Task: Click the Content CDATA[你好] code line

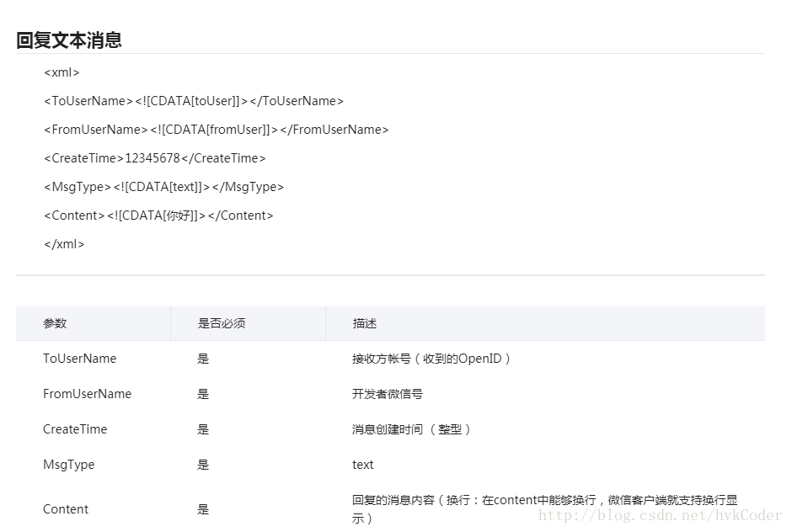Action: point(159,215)
